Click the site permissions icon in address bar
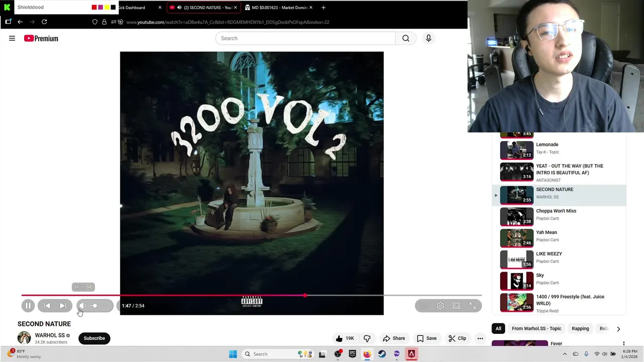The height and width of the screenshot is (362, 644). [114, 22]
